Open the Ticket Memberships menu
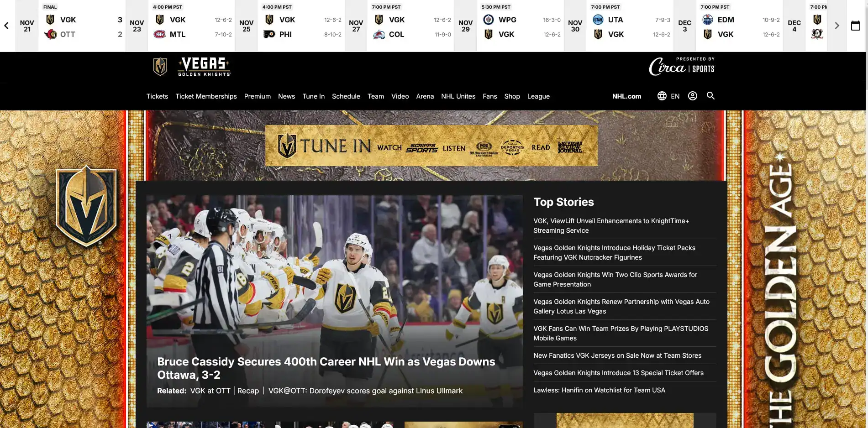Viewport: 868px width, 428px height. pos(206,96)
